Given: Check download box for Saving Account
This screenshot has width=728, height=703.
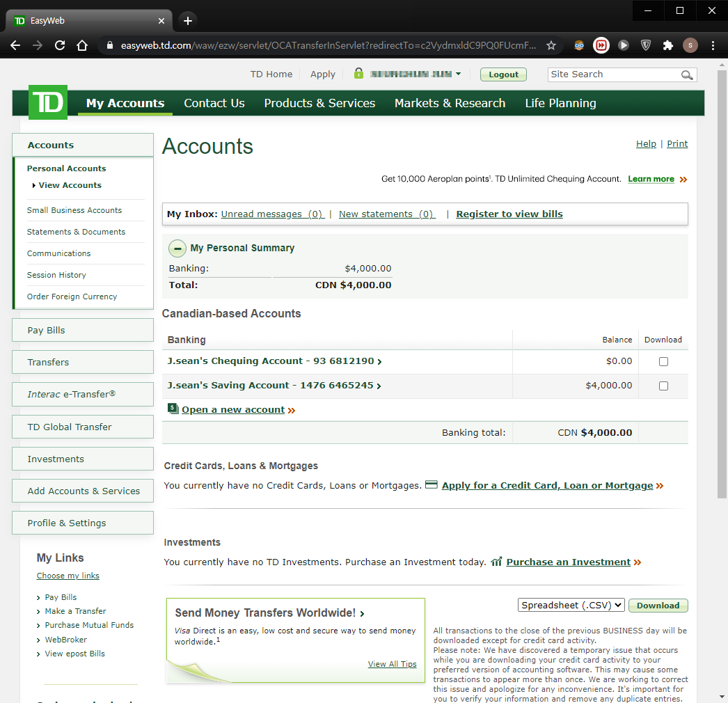Looking at the screenshot, I should [x=663, y=386].
